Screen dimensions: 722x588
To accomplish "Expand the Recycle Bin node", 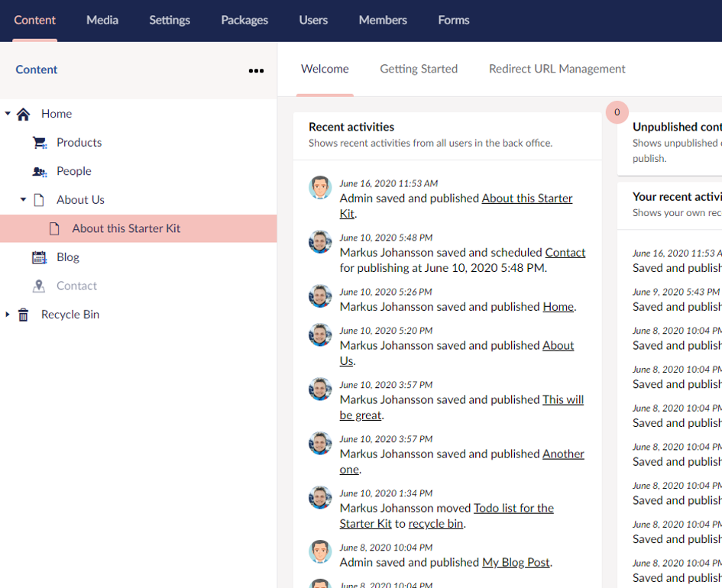I will click(x=7, y=314).
